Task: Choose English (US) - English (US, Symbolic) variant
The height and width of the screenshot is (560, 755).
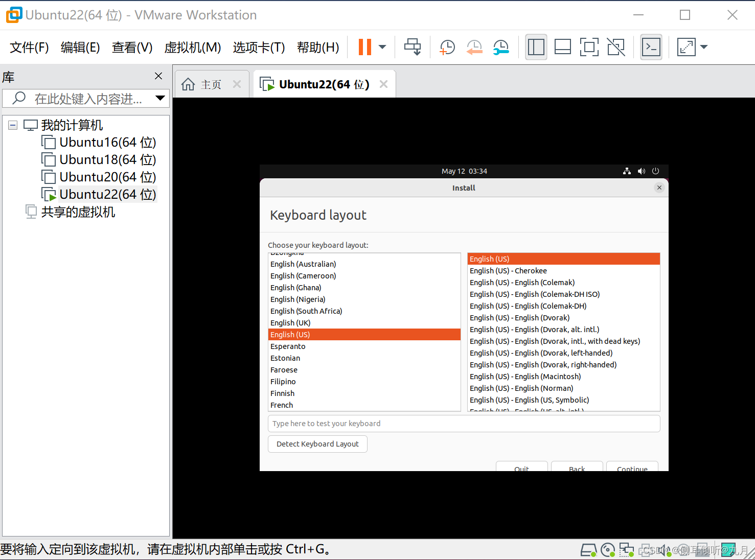Action: [x=564, y=400]
